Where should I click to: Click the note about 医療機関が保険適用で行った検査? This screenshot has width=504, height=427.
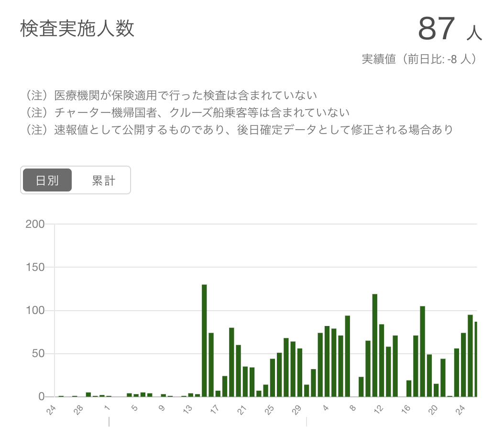coord(171,95)
